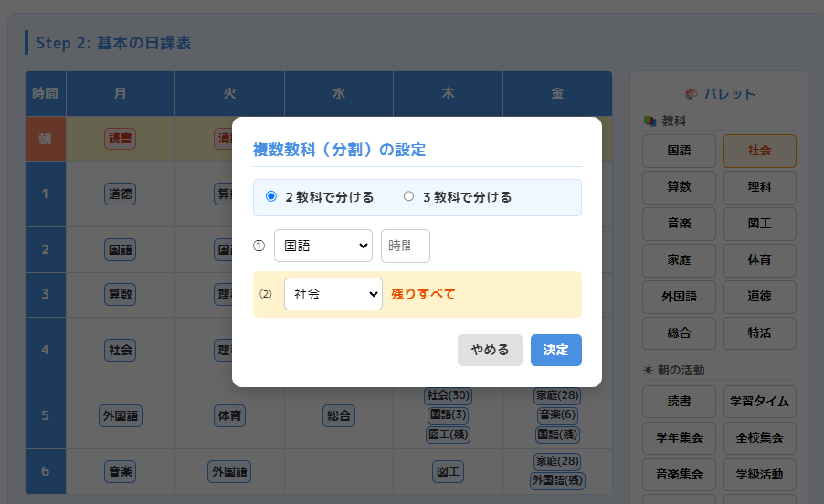Click the 木 column header
This screenshot has width=824, height=504.
(449, 93)
